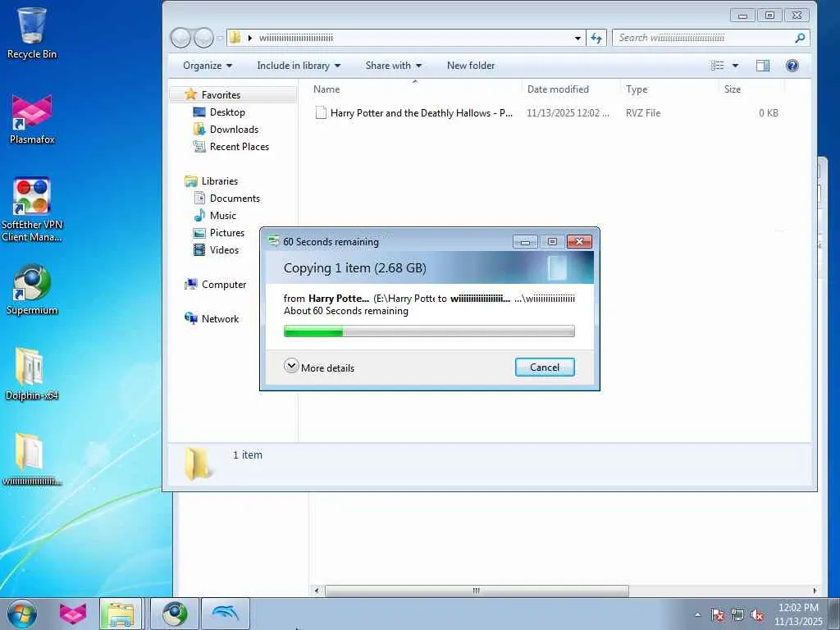This screenshot has width=840, height=630.
Task: Open the Share with menu
Action: tap(393, 66)
